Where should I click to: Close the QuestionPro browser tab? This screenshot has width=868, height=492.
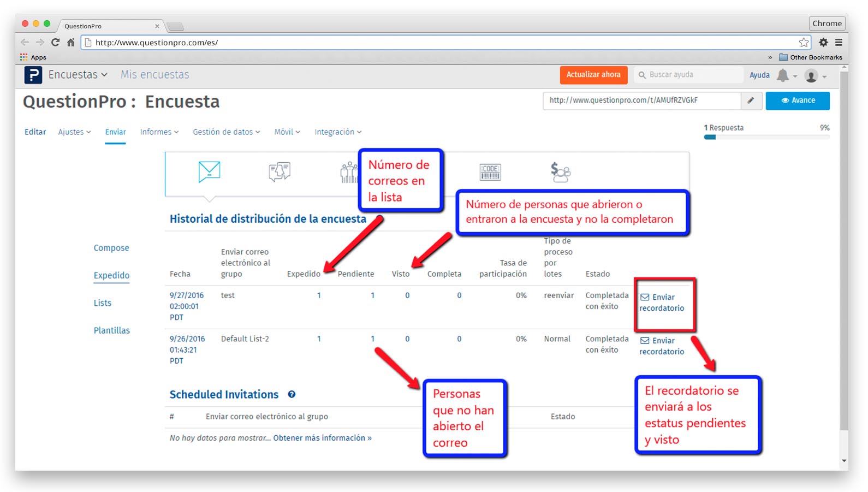click(157, 26)
